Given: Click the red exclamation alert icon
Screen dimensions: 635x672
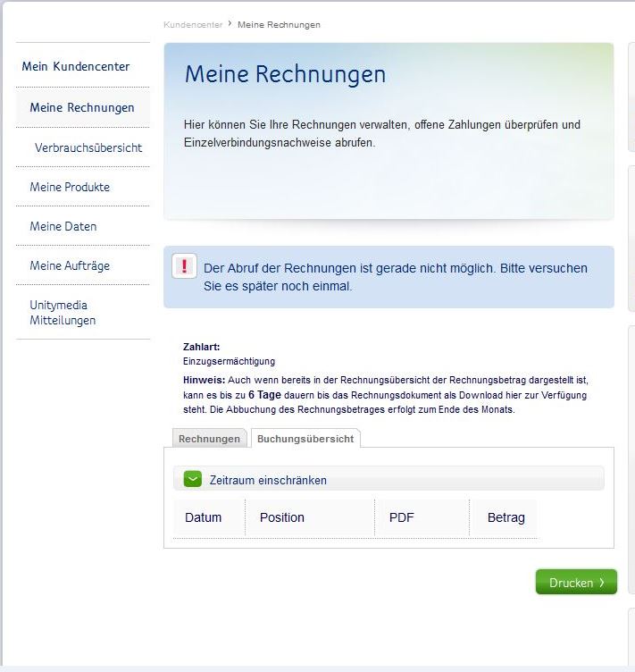Looking at the screenshot, I should click(184, 266).
